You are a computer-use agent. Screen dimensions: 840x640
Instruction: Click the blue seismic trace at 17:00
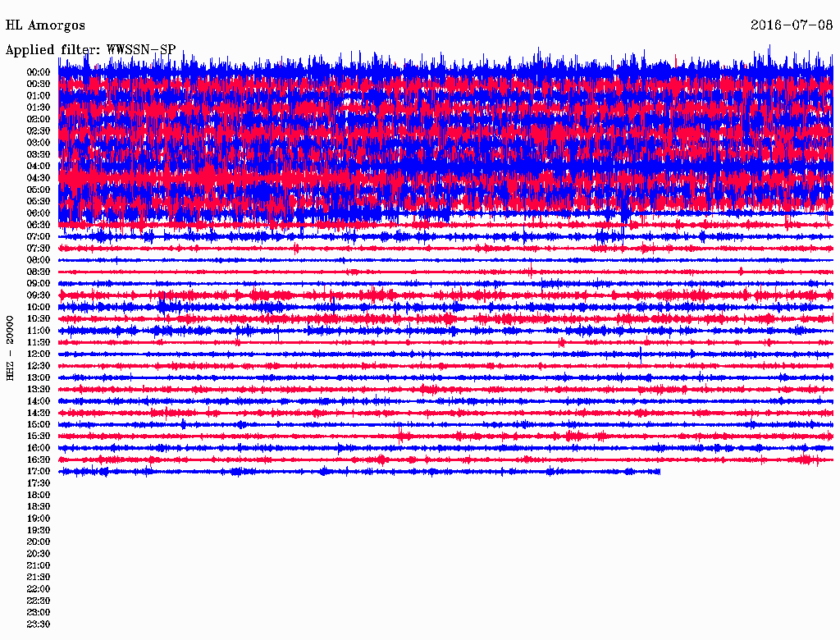[x=359, y=472]
